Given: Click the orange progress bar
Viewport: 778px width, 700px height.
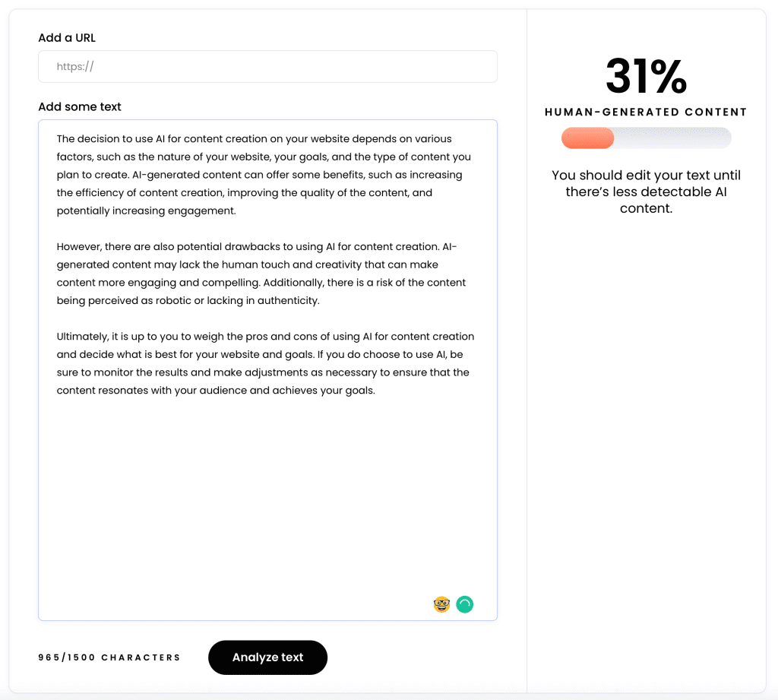Looking at the screenshot, I should tap(587, 138).
